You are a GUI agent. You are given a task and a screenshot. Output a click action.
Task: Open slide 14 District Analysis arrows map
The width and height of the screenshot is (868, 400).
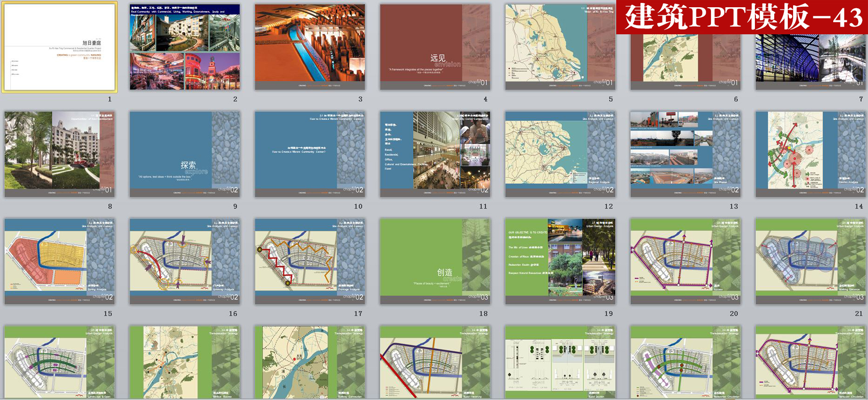[810, 154]
